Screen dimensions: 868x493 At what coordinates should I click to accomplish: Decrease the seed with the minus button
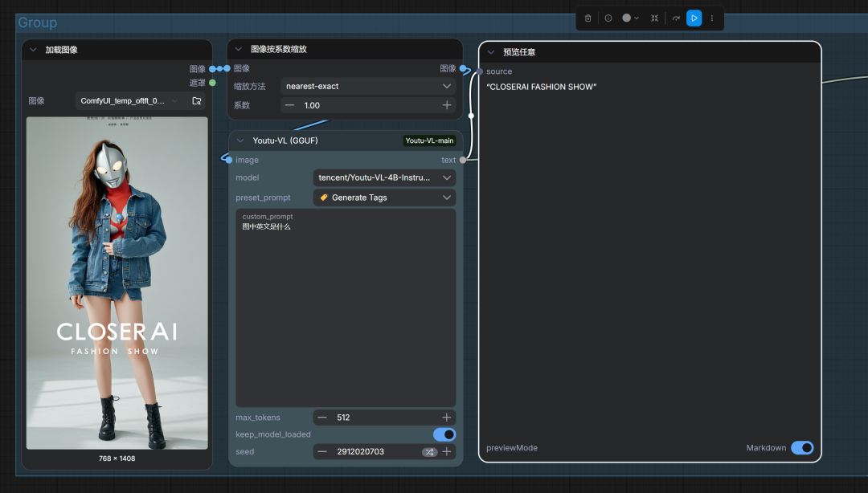tap(322, 451)
